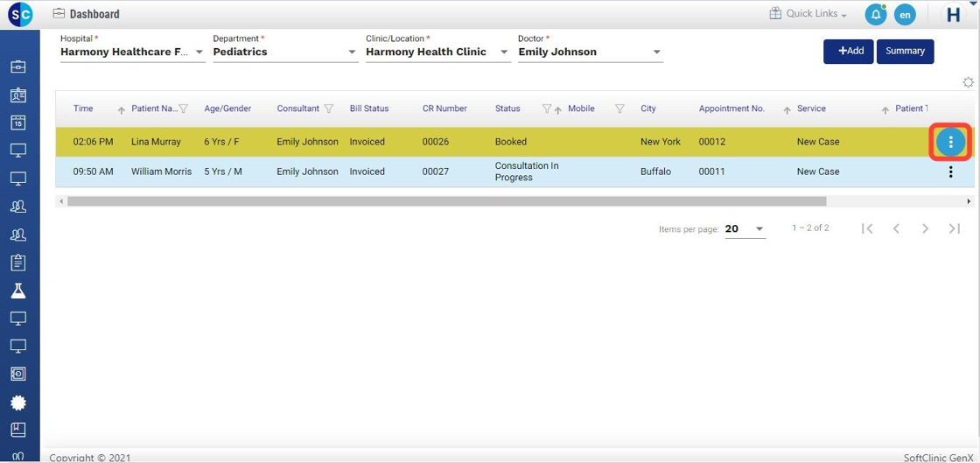
Task: Open the Quick Links menu
Action: point(808,14)
